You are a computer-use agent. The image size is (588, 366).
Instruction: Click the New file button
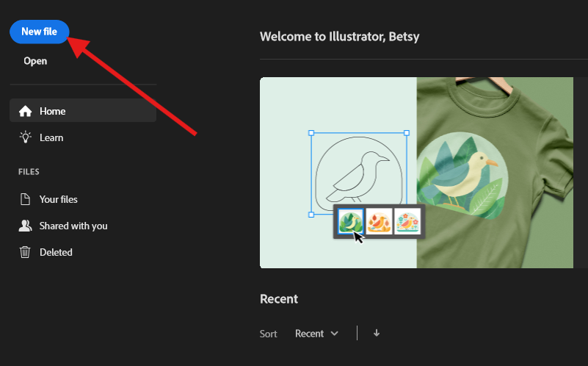pyautogui.click(x=40, y=32)
